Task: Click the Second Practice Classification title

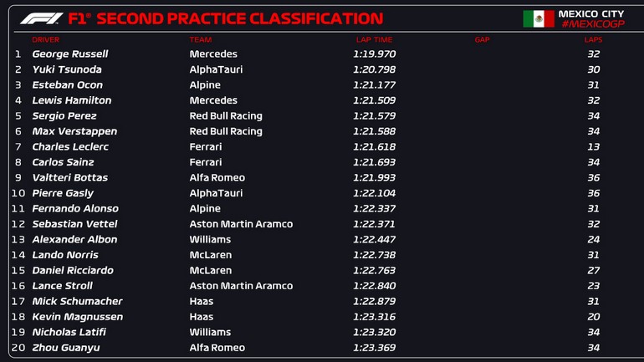Action: tap(224, 18)
